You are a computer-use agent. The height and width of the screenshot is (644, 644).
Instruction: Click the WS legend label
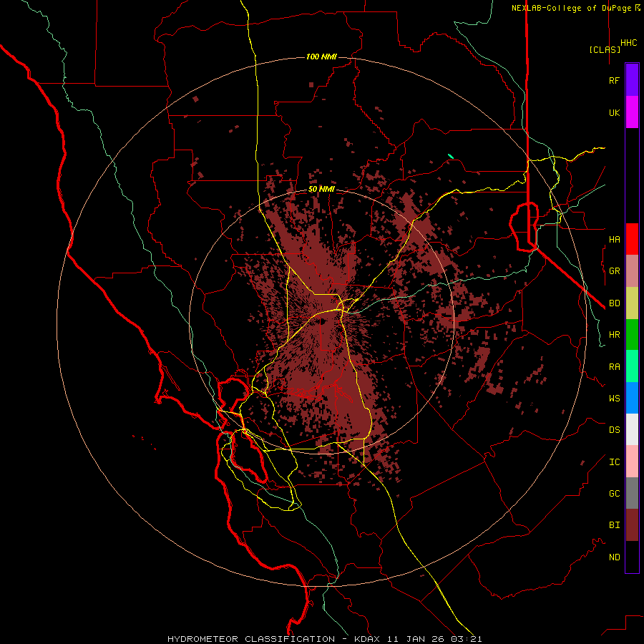pos(614,398)
